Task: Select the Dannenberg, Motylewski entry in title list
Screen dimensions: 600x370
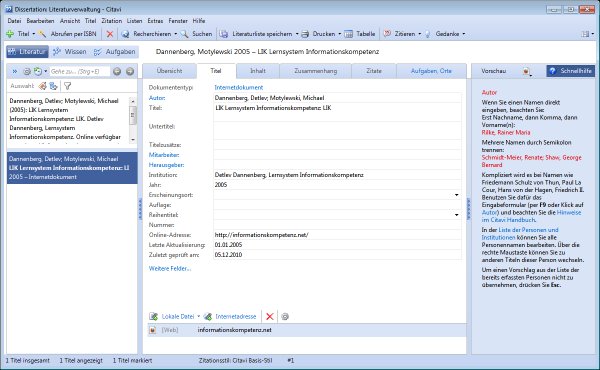Action: (72, 168)
